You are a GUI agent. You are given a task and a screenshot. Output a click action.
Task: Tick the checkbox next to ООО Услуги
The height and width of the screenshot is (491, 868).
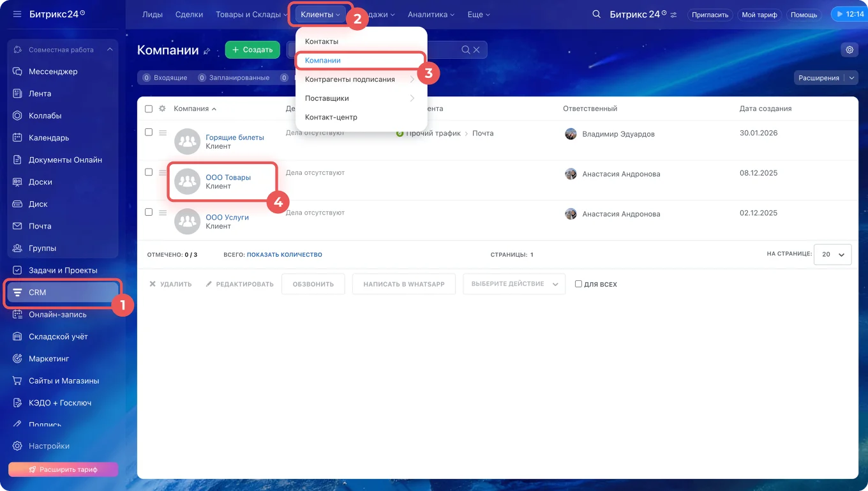tap(149, 211)
